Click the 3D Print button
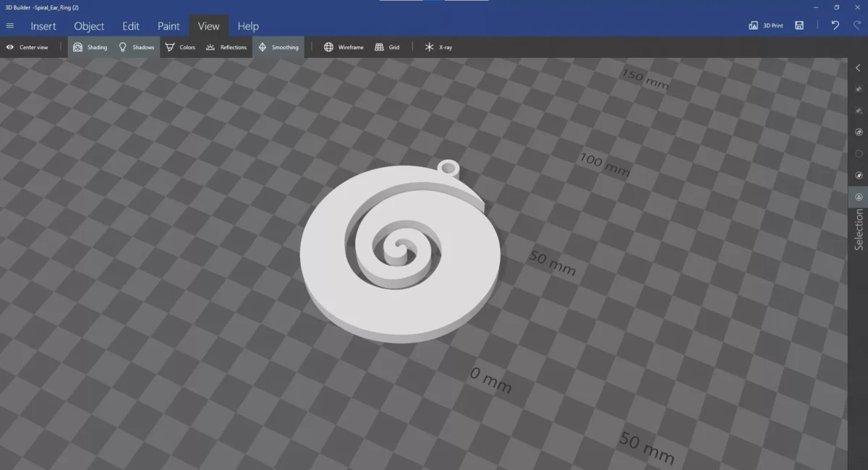 766,25
